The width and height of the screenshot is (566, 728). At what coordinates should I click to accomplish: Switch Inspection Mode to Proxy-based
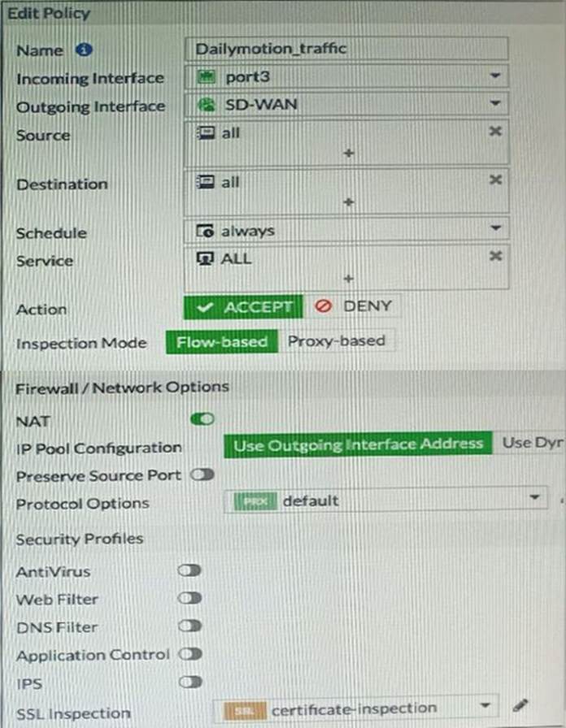pos(337,341)
